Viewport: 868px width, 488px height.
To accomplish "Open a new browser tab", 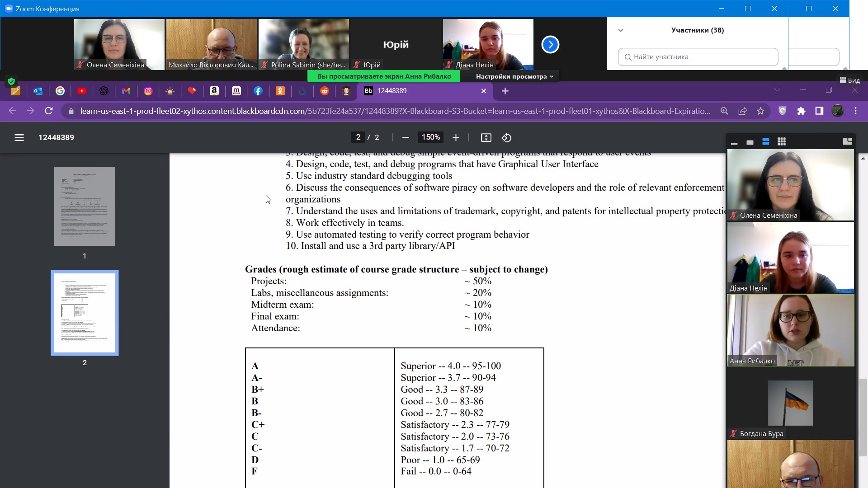I will tap(505, 91).
